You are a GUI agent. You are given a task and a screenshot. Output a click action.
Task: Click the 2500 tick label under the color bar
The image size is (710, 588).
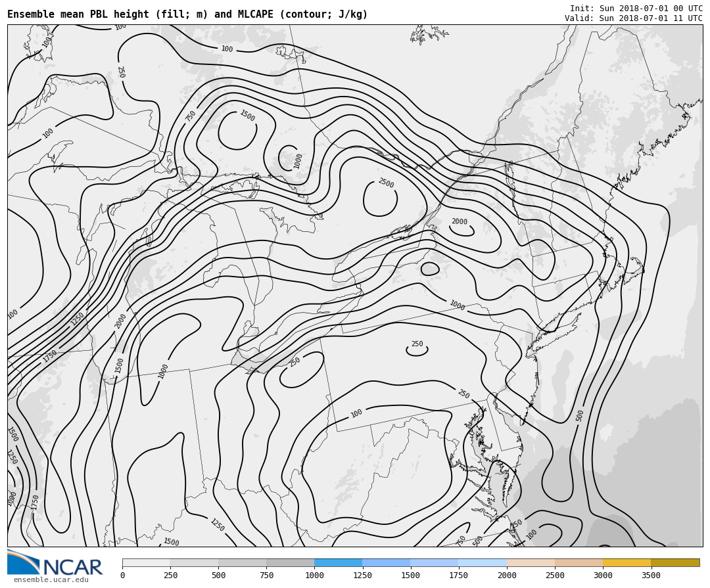click(555, 576)
